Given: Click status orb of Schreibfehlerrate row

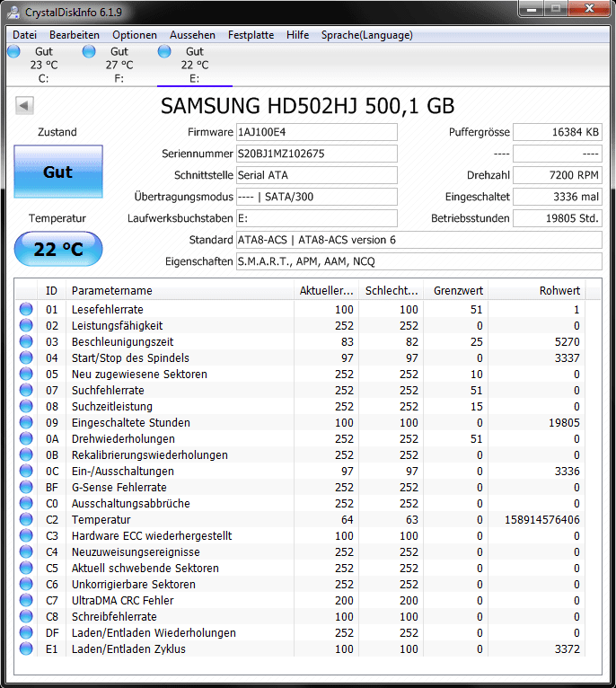Looking at the screenshot, I should click(x=26, y=616).
